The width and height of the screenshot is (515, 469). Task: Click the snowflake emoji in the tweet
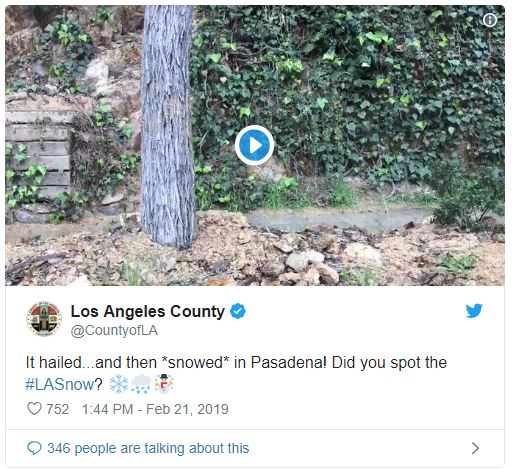point(119,384)
